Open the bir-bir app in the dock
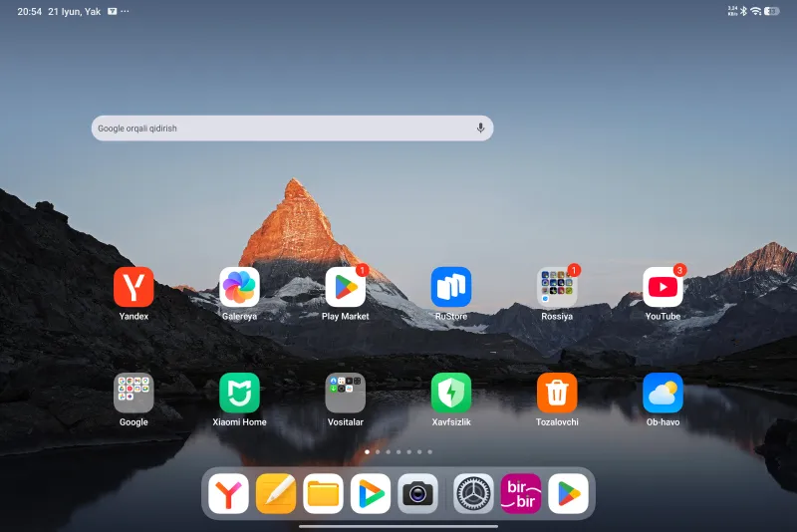This screenshot has width=797, height=532. point(521,493)
